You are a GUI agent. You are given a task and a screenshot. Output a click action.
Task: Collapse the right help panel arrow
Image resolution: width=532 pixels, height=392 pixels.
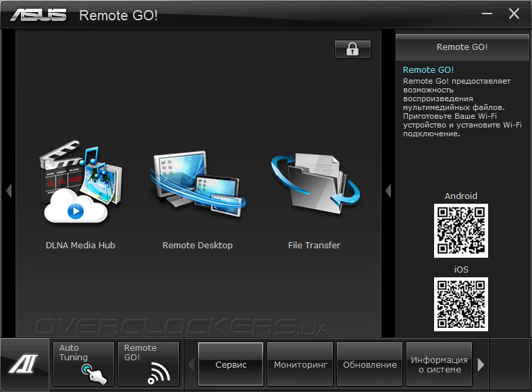pyautogui.click(x=388, y=190)
